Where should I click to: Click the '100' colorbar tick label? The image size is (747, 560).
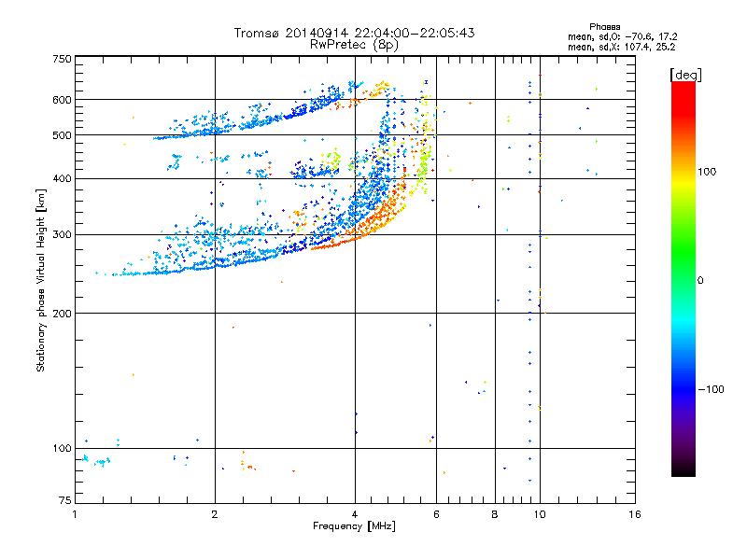tap(707, 172)
